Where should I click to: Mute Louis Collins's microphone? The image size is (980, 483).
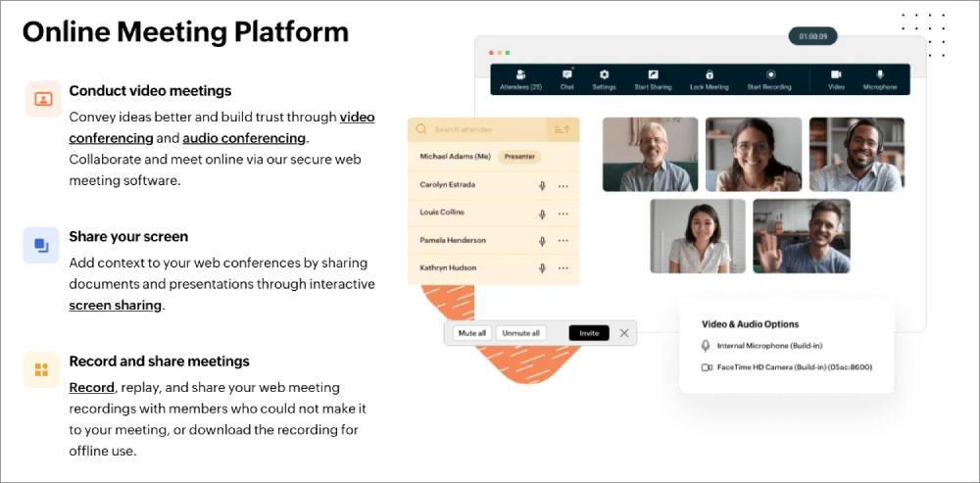pyautogui.click(x=543, y=214)
